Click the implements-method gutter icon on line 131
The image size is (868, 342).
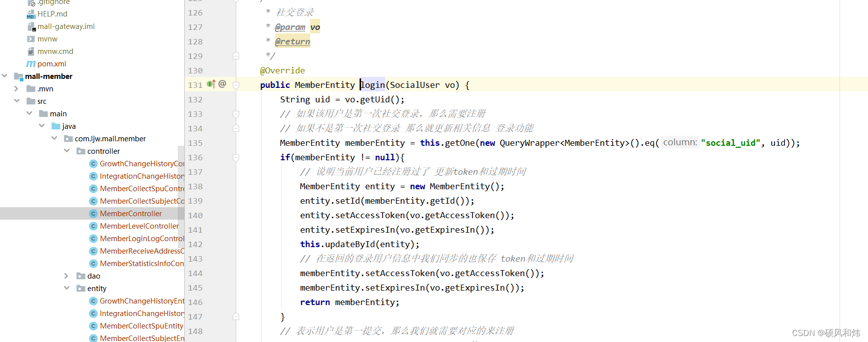tap(211, 84)
